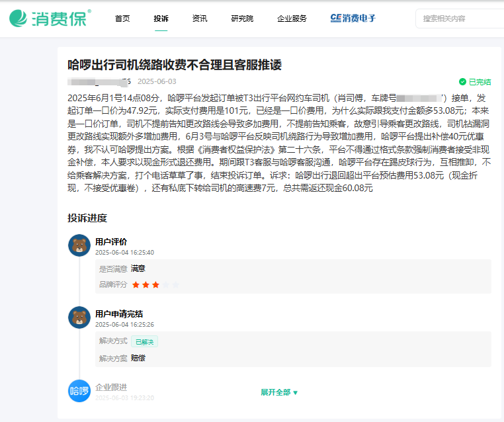Click the 解决方式 label
Image resolution: width=504 pixels, height=422 pixels.
[113, 341]
